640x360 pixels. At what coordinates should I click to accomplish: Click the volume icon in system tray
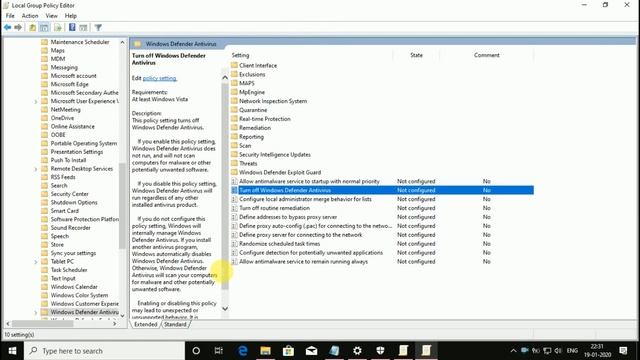(x=558, y=350)
